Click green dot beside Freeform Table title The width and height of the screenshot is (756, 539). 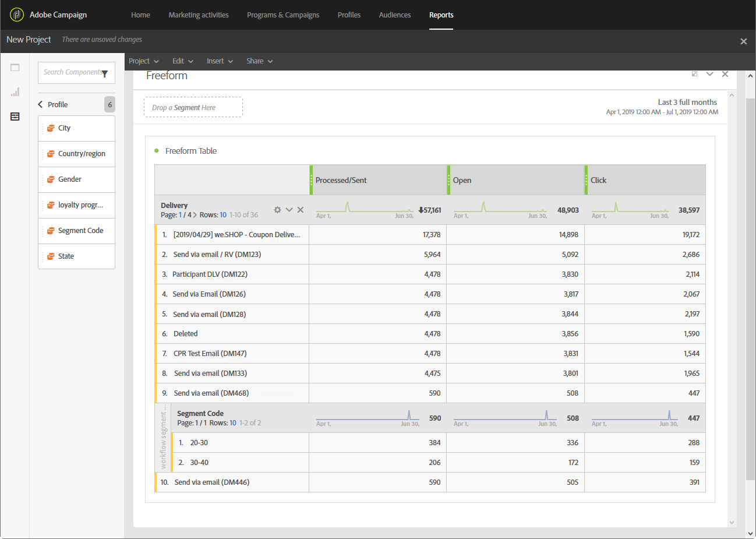[157, 151]
